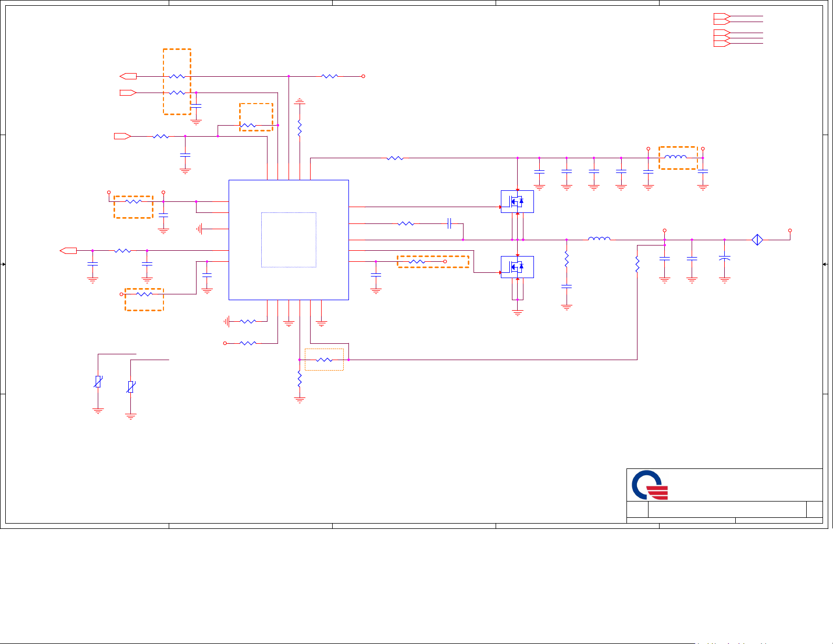Select the resistor attached to the sideways ground under the IC

[248, 321]
